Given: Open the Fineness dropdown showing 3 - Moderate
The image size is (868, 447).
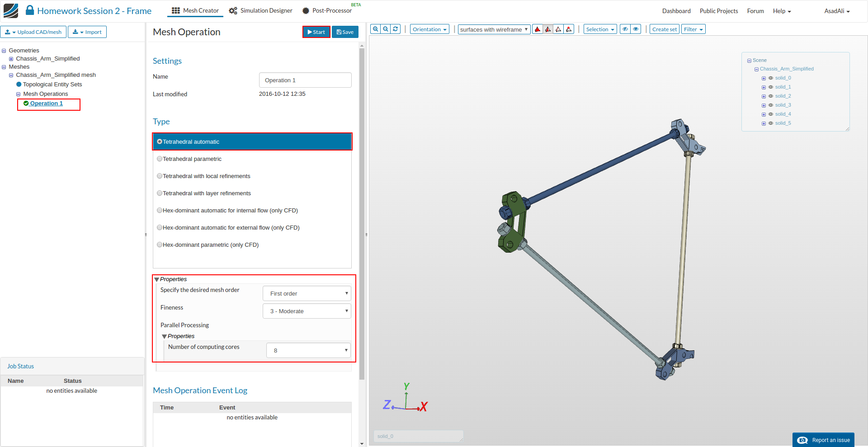Looking at the screenshot, I should (307, 311).
